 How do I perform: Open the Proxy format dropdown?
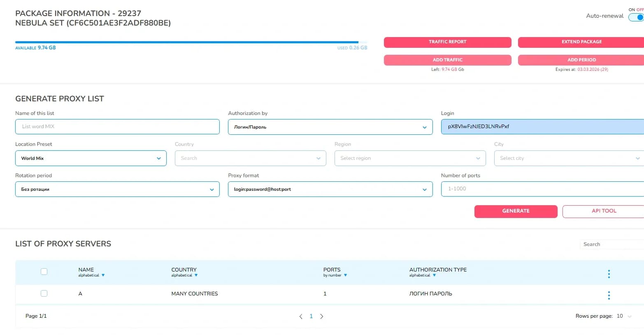pos(424,189)
